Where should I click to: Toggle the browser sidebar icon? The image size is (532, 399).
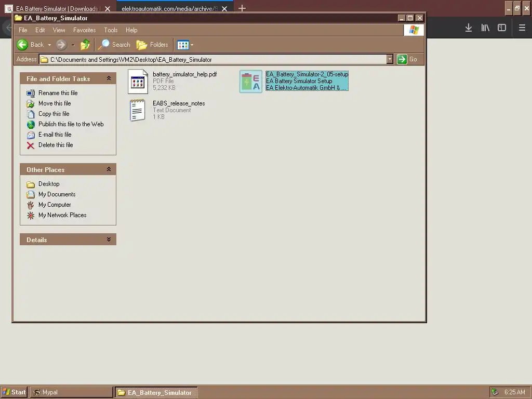pos(502,28)
